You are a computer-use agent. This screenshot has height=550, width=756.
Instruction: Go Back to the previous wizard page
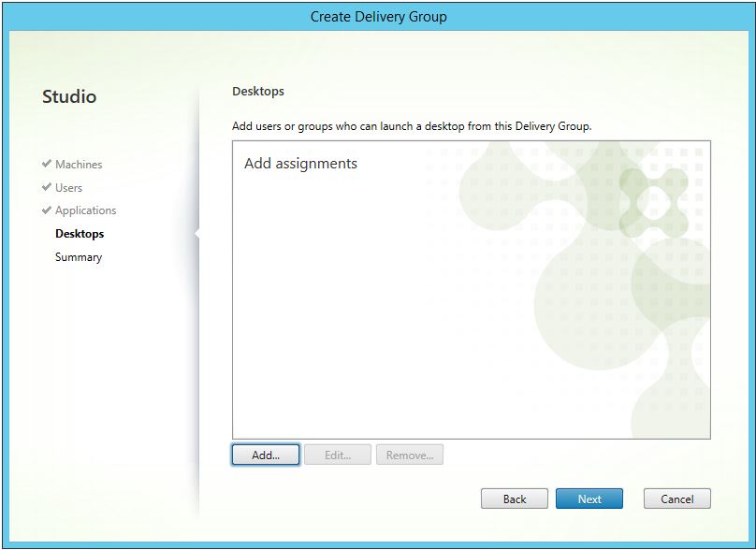(514, 499)
